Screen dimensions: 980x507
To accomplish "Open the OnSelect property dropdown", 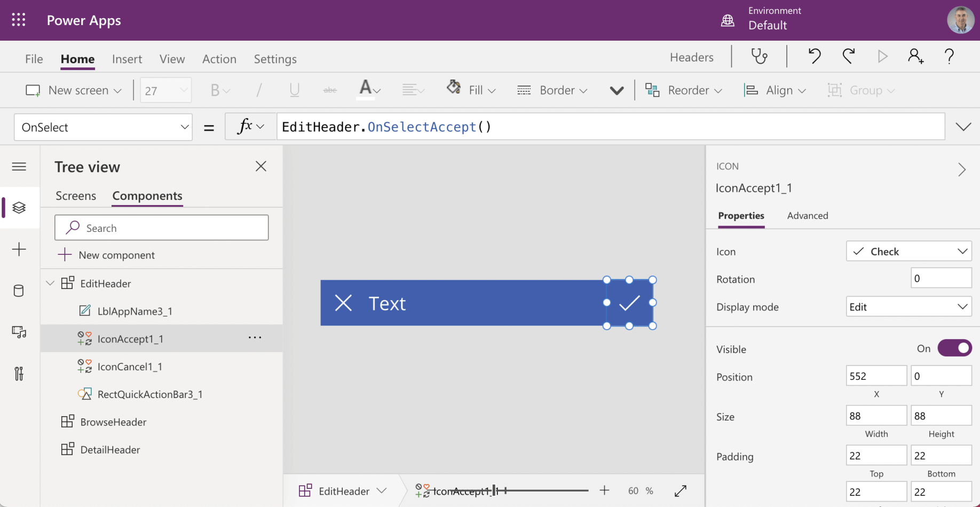I will (x=103, y=127).
